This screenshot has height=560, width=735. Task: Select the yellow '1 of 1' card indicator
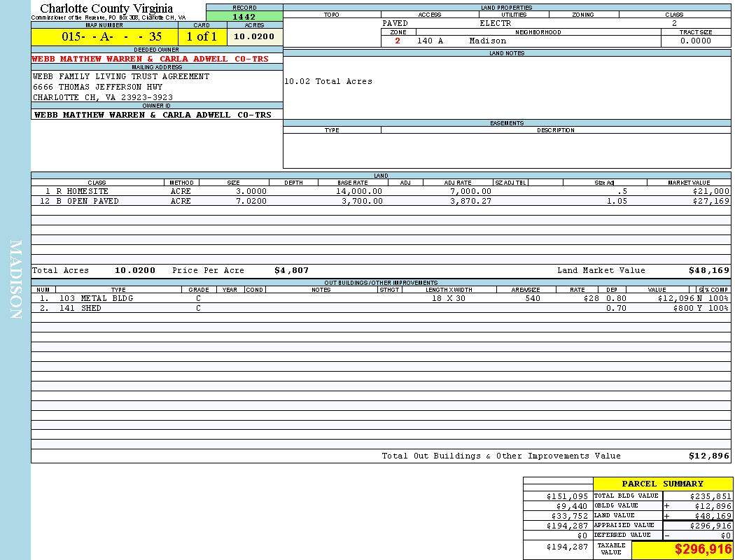click(x=202, y=36)
